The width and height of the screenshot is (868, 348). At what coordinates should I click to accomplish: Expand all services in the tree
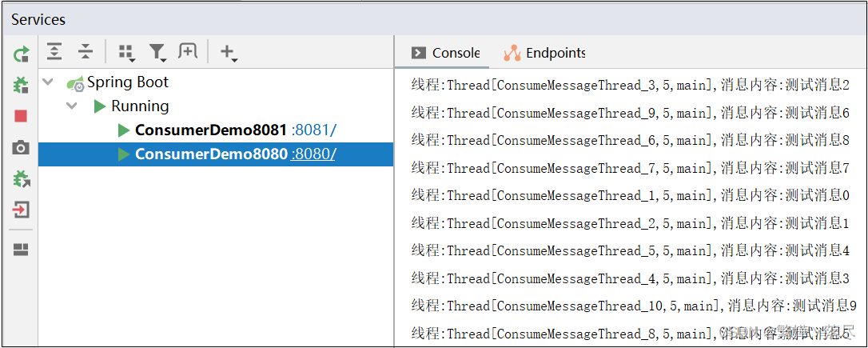click(x=54, y=51)
